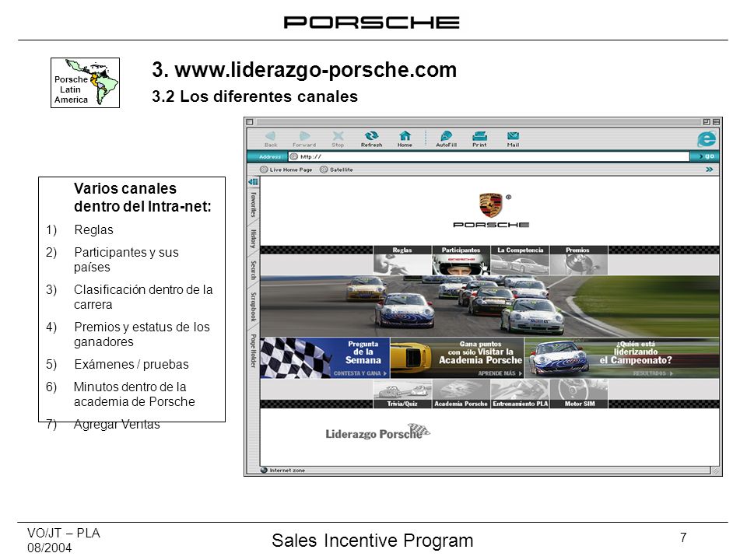Screen dimensions: 747x560
Task: Click list item 'Participantes y sus países'
Action: coord(126,260)
